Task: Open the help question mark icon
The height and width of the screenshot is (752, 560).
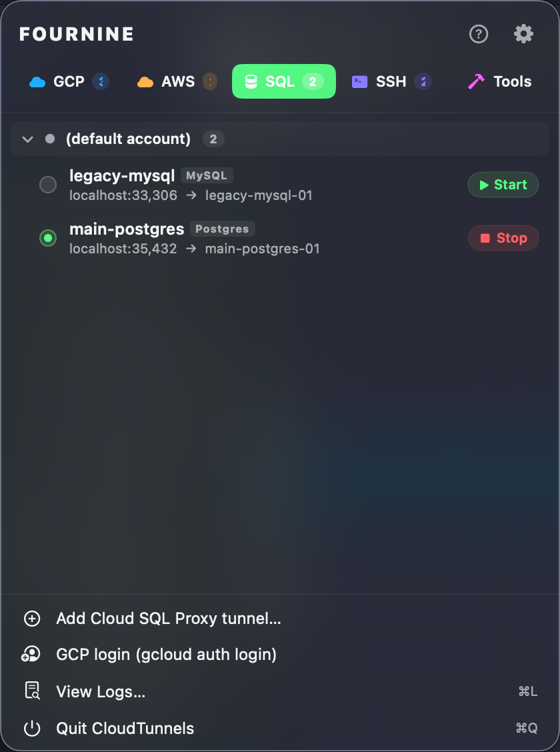Action: click(x=479, y=34)
